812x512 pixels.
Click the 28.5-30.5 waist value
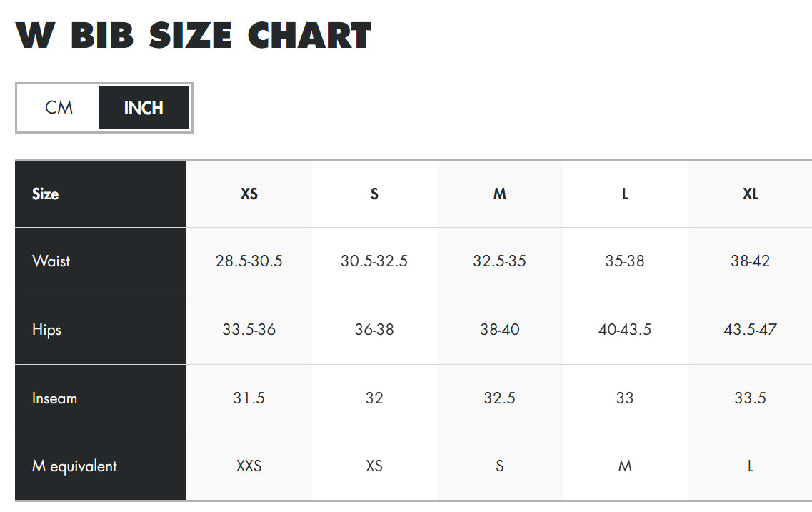249,261
